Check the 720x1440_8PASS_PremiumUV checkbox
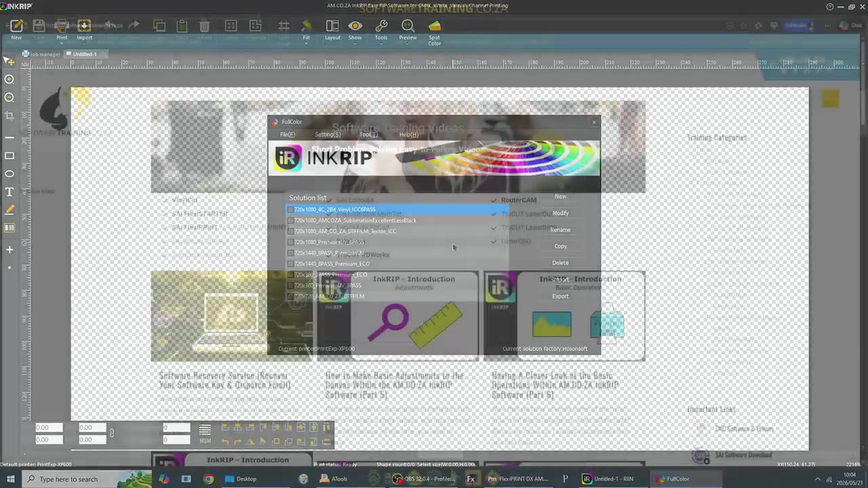 [291, 253]
